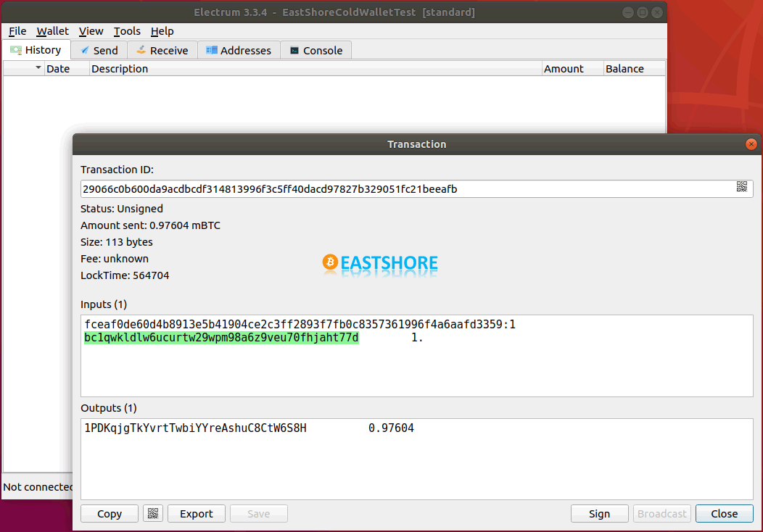This screenshot has width=763, height=532.
Task: Close the Transaction dialog with red X
Action: (751, 144)
